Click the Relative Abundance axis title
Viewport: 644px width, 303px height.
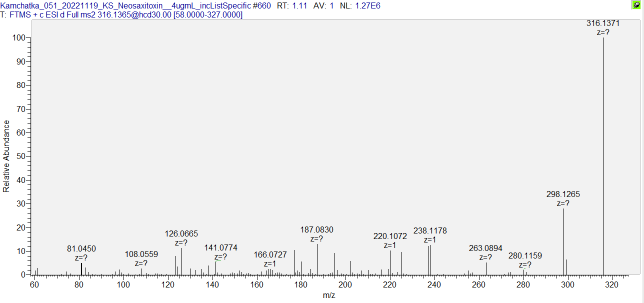6,156
